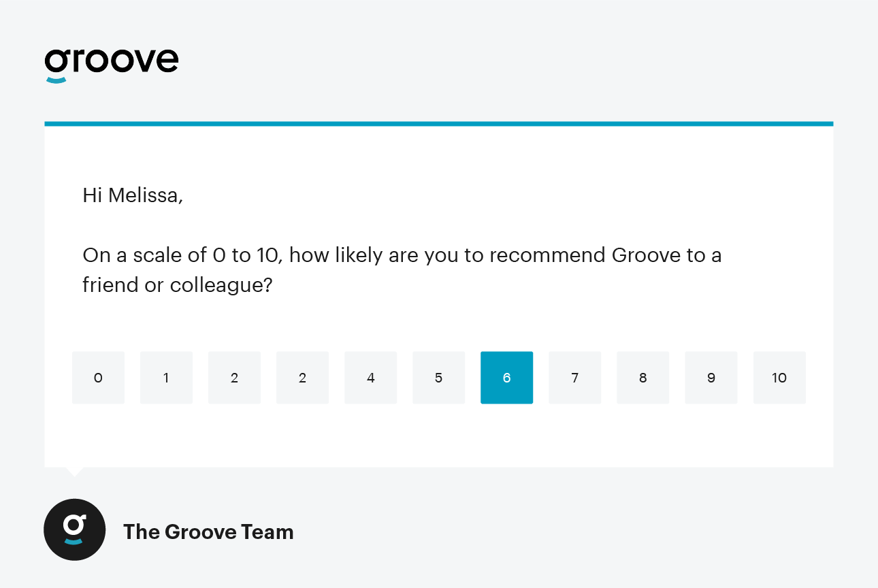
Task: Click the Groove Team avatar icon
Action: 74,529
